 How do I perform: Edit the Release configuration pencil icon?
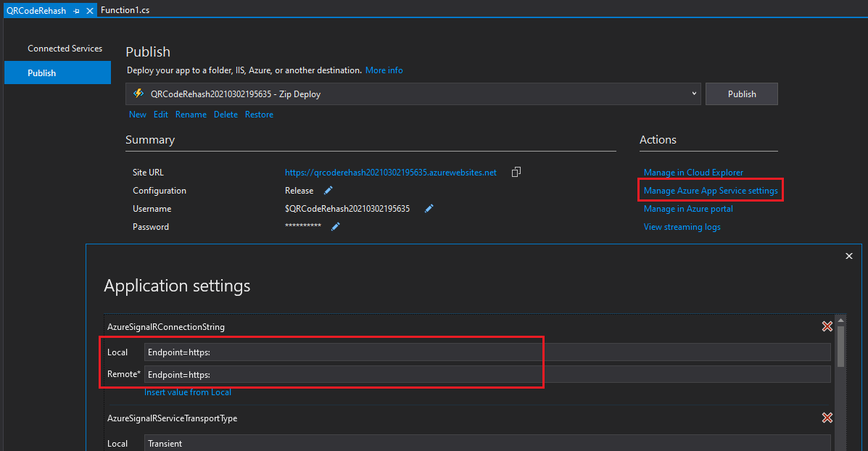(x=328, y=191)
